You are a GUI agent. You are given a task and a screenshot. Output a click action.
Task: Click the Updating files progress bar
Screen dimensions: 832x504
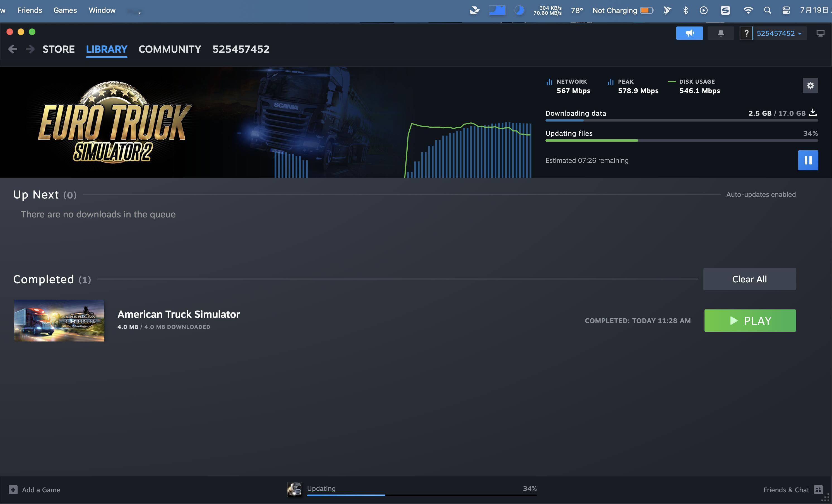[x=681, y=140]
